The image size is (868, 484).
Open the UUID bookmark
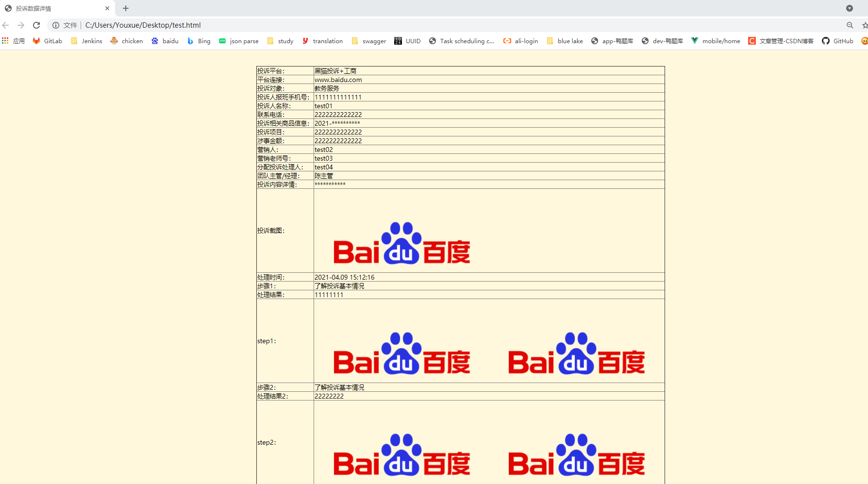point(408,41)
